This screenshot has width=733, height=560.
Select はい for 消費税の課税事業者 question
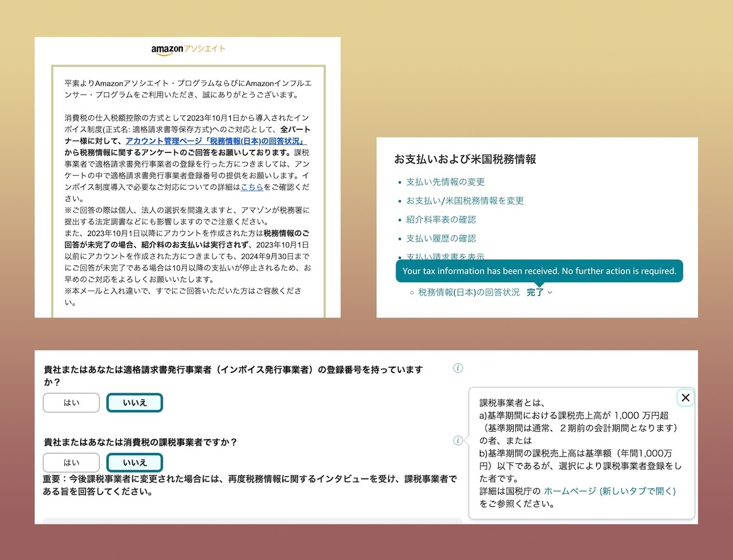(72, 462)
